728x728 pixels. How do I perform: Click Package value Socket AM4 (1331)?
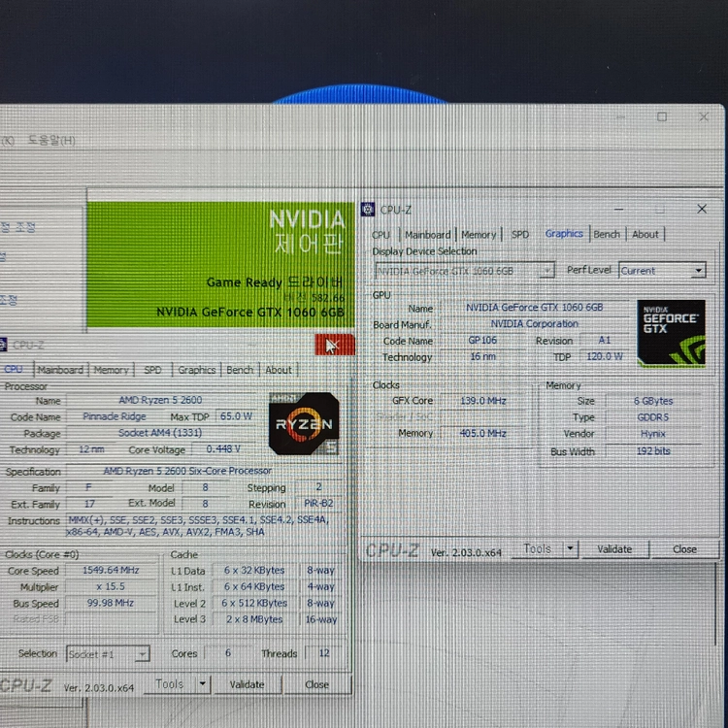pos(160,433)
